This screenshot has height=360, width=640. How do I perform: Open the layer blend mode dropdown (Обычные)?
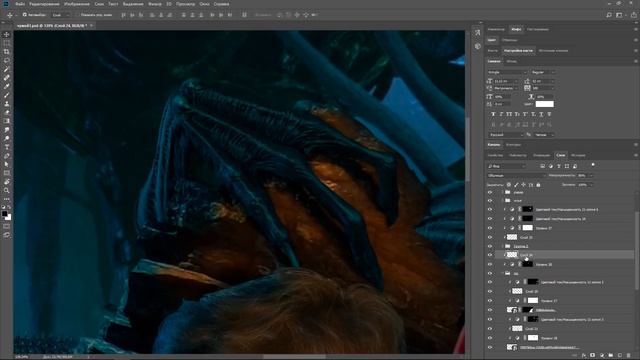(x=516, y=176)
